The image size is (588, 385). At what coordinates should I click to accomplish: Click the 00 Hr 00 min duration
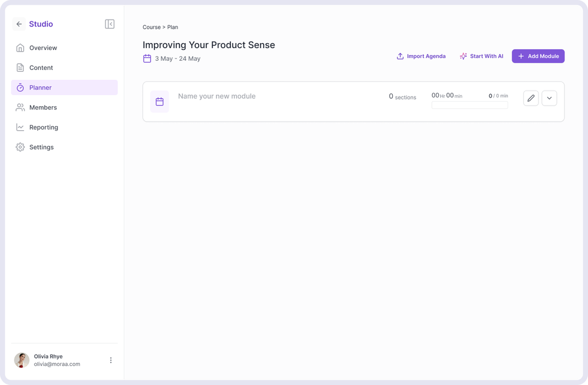[447, 96]
